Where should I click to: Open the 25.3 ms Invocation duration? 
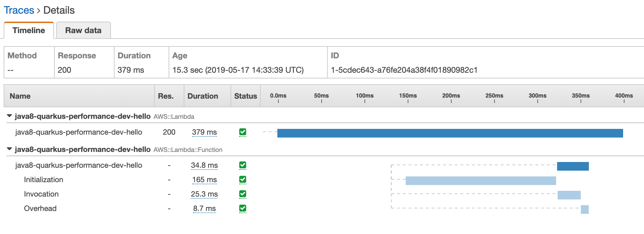[204, 194]
